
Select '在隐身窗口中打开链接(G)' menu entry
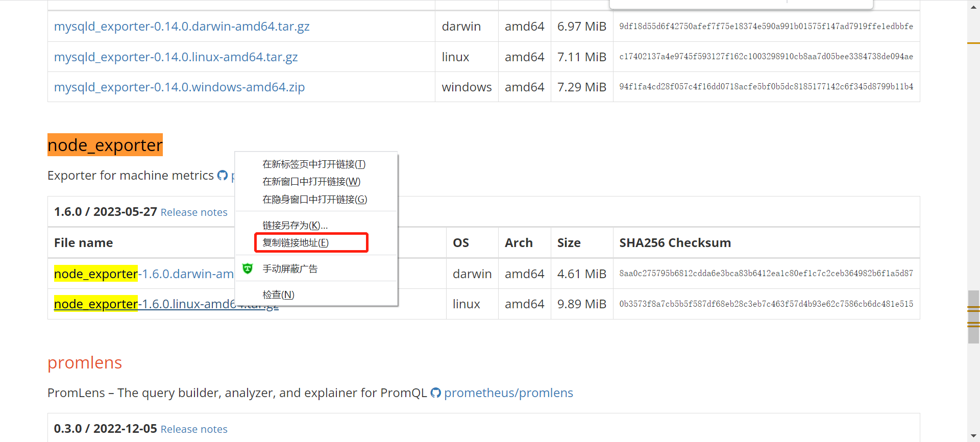pos(315,200)
